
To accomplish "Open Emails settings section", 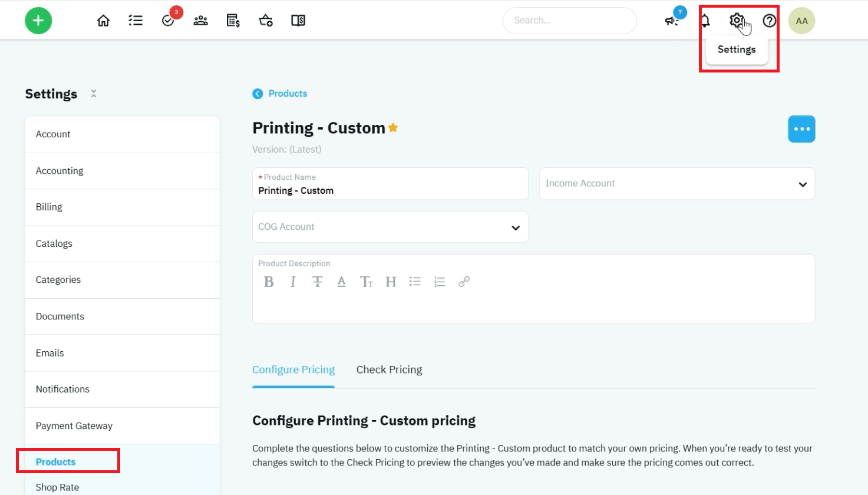I will (x=122, y=353).
